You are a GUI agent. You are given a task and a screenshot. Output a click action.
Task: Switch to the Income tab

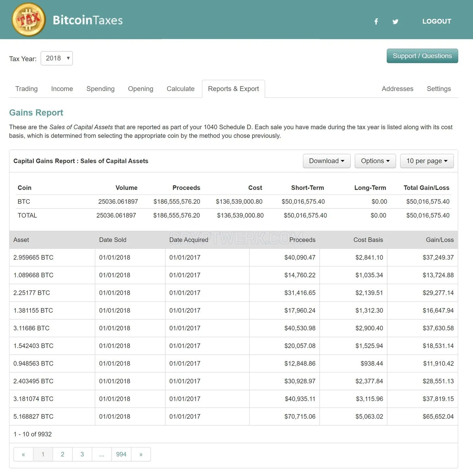pos(62,89)
